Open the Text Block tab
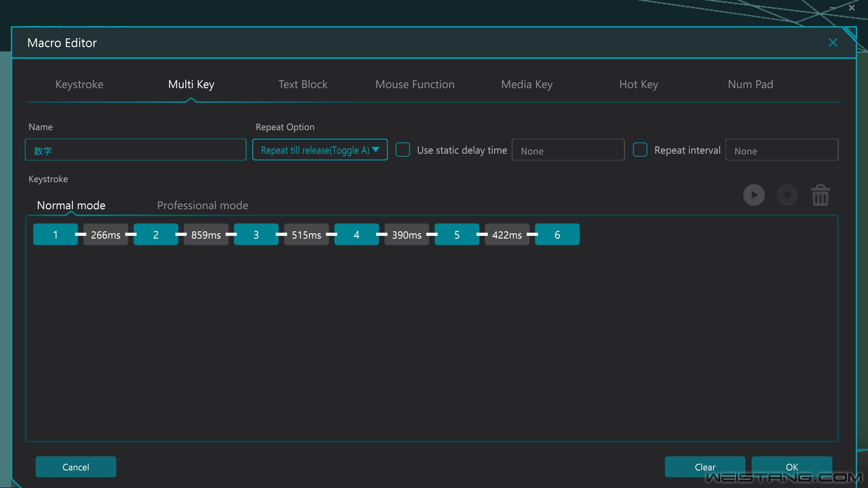 [x=303, y=84]
